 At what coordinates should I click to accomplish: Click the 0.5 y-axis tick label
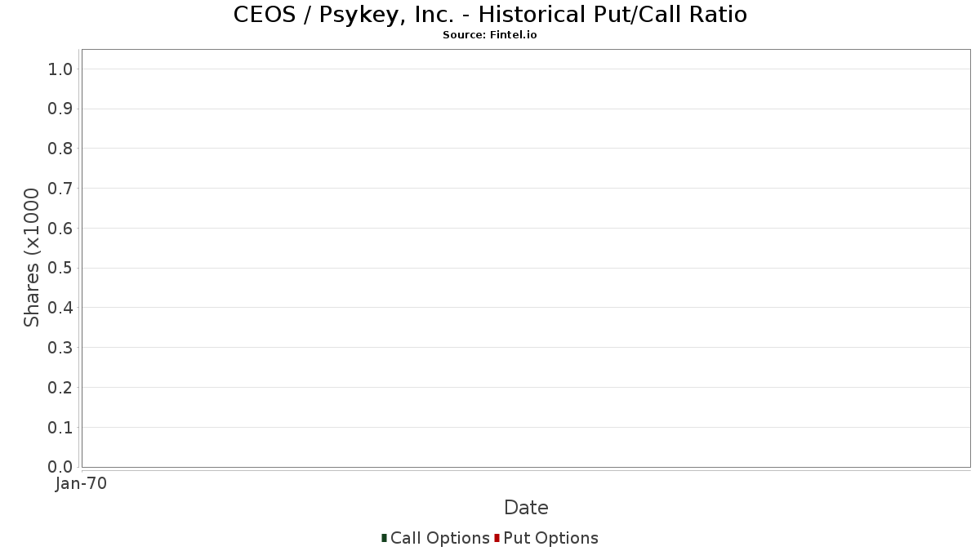60,268
